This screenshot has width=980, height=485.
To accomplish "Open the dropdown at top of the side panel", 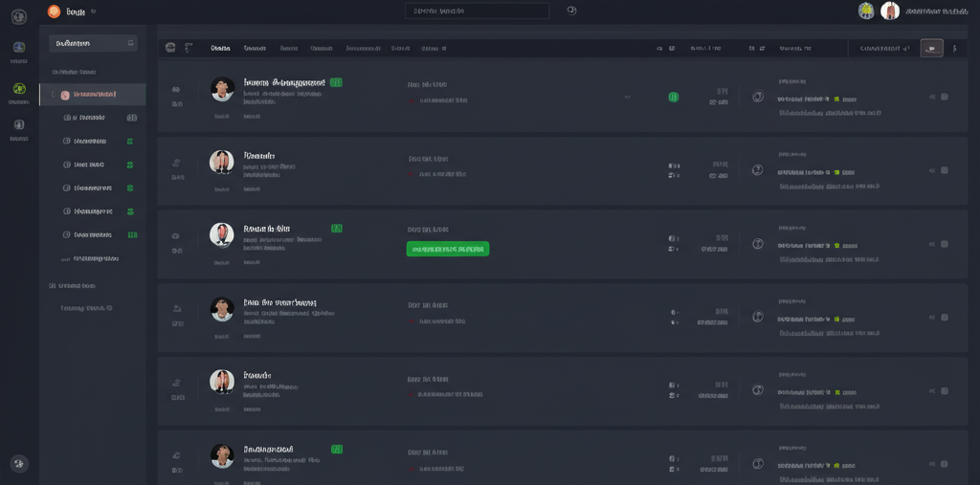I will pos(93,43).
